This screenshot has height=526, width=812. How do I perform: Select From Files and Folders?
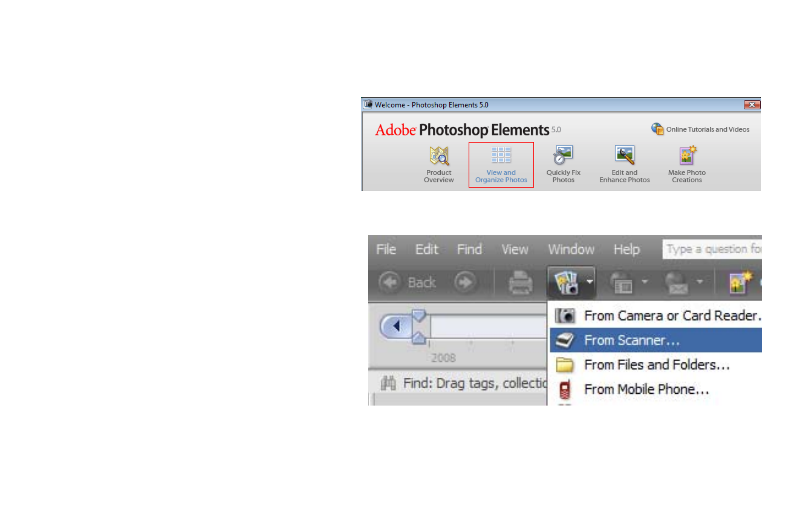pos(656,364)
